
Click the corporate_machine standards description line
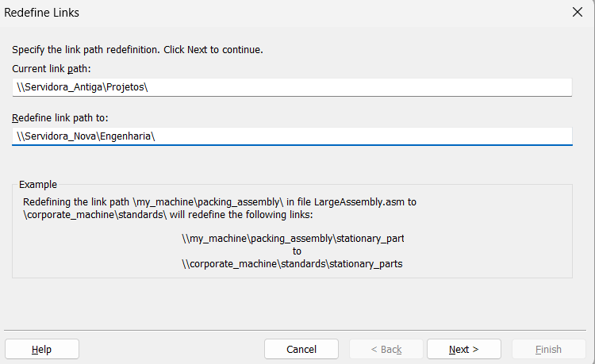(x=168, y=215)
